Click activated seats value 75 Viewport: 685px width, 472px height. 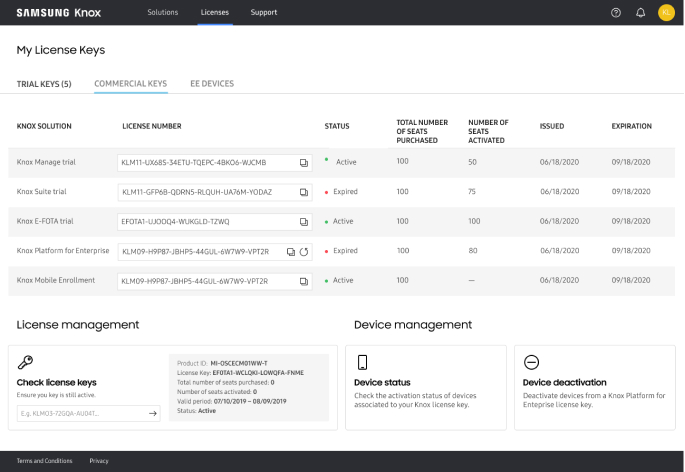(x=472, y=191)
